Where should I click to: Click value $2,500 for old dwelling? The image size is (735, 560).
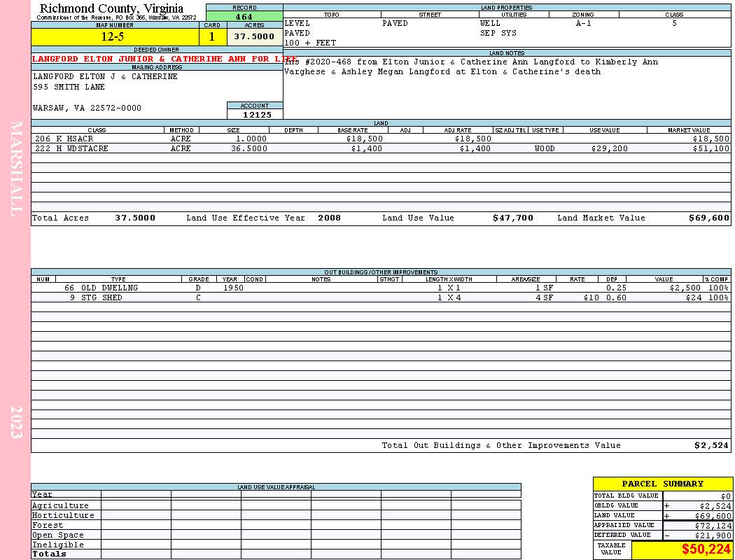pyautogui.click(x=685, y=288)
